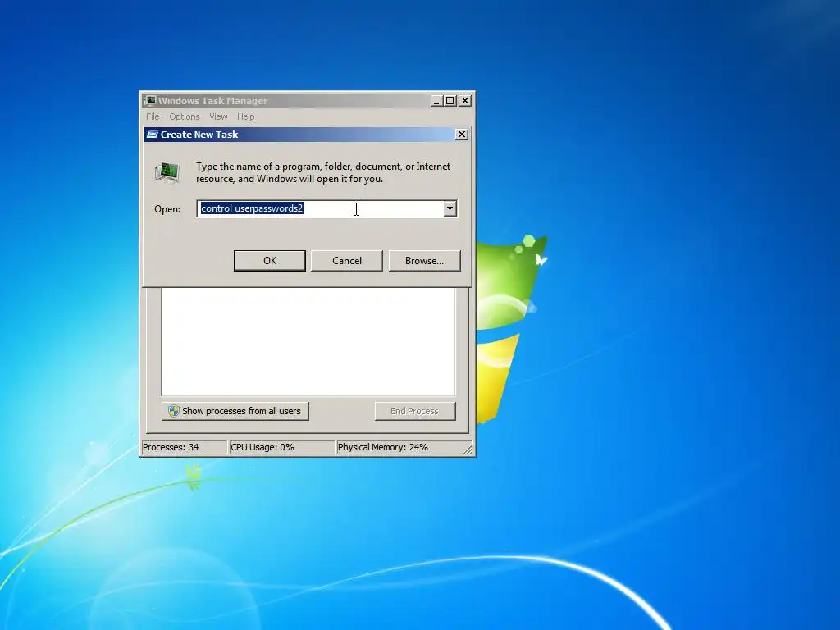Screen dimensions: 840x630
Task: Maximize the Windows Task Manager window
Action: (450, 101)
